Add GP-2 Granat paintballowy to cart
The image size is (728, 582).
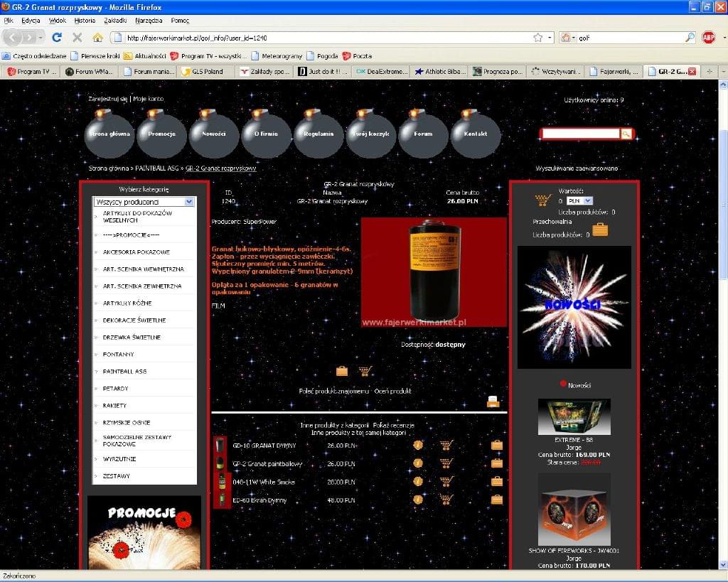pos(446,463)
